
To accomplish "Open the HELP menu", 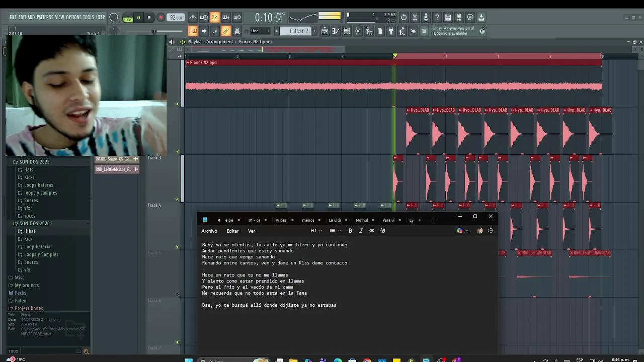I will (101, 17).
